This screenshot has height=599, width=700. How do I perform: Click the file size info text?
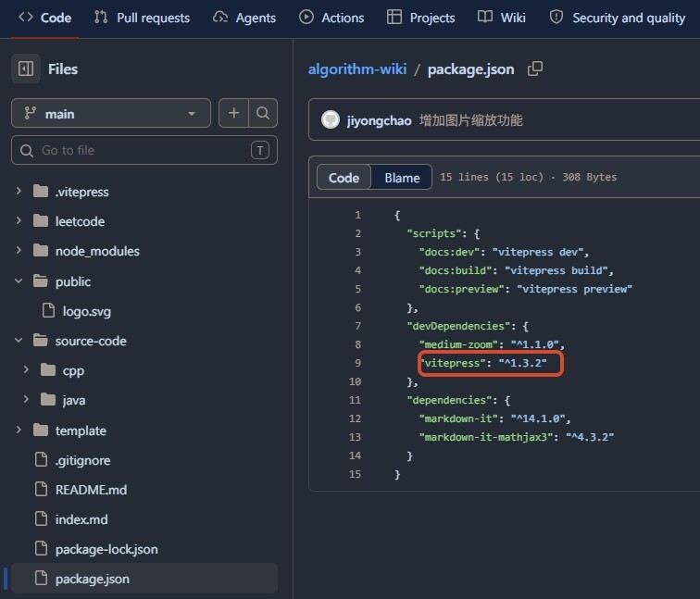(x=528, y=177)
